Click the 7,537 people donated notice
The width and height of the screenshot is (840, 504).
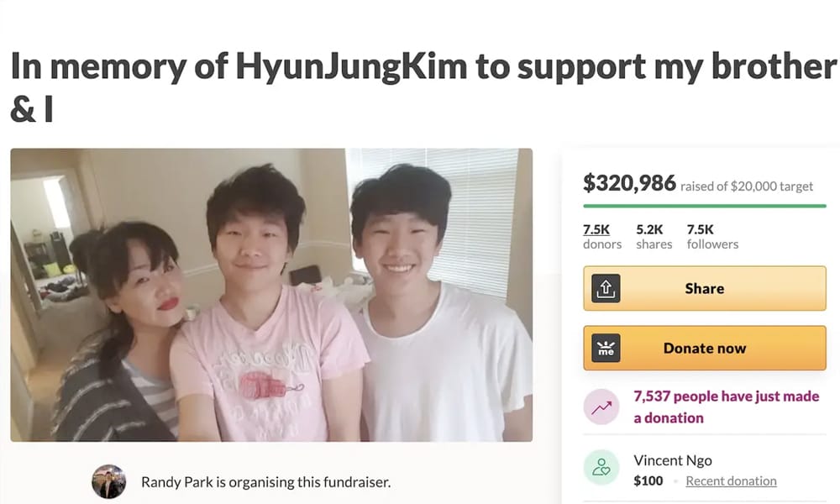coord(726,407)
